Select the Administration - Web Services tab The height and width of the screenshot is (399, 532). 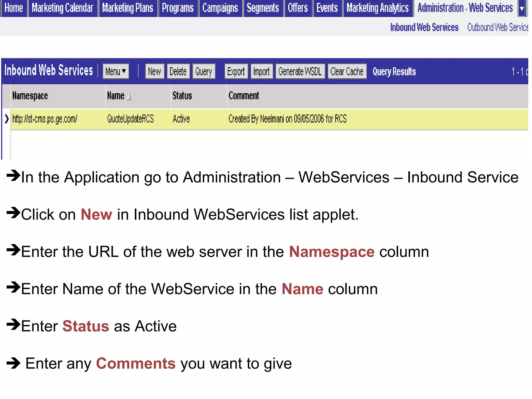coord(465,8)
